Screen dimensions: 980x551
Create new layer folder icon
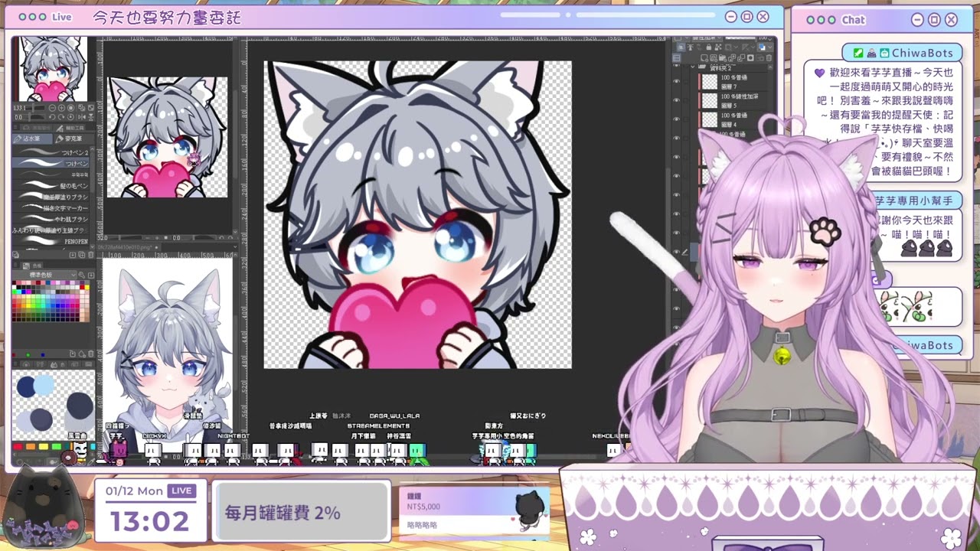pyautogui.click(x=723, y=58)
